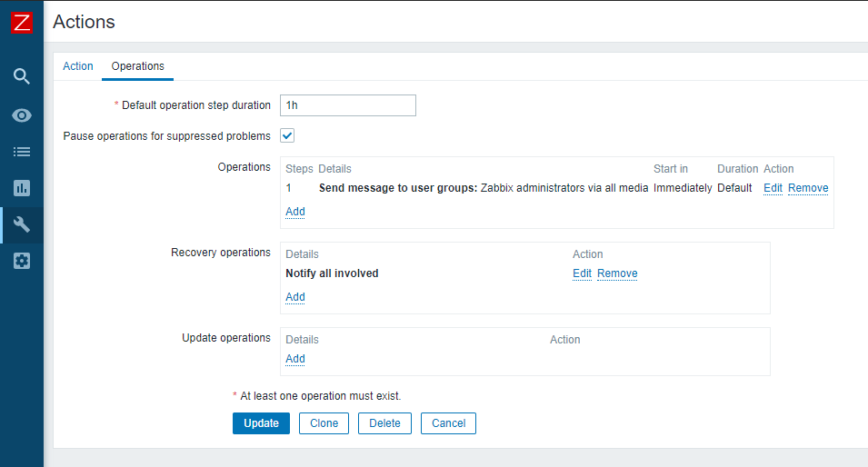This screenshot has height=467, width=868.
Task: Select the Operations tab
Action: click(x=137, y=66)
